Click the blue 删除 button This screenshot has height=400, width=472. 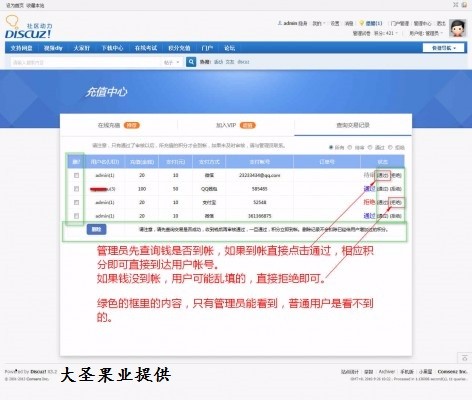(x=96, y=229)
